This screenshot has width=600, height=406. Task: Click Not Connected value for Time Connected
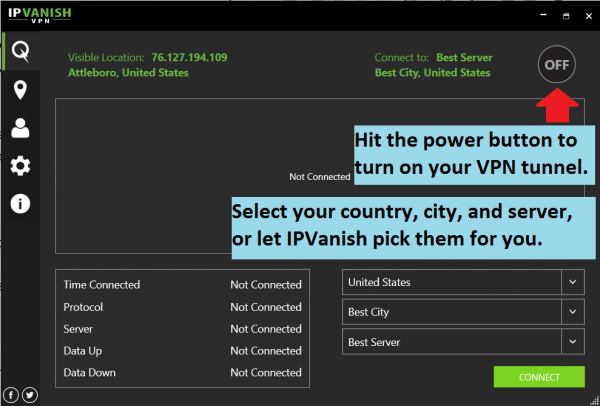(x=266, y=285)
